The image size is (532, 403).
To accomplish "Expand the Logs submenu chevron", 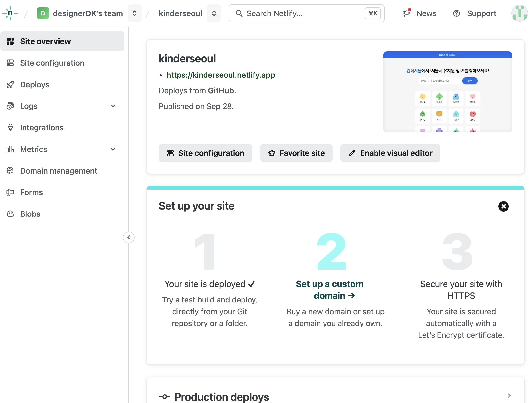I will (113, 106).
